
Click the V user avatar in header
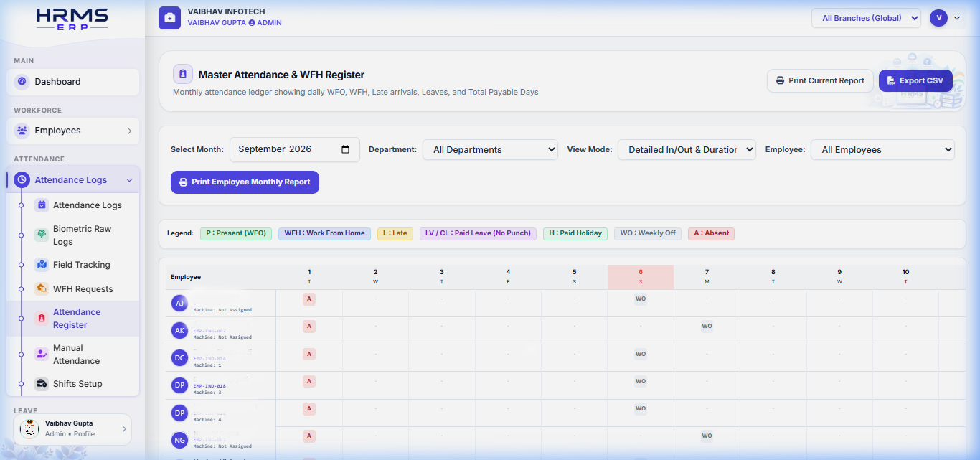pos(938,18)
